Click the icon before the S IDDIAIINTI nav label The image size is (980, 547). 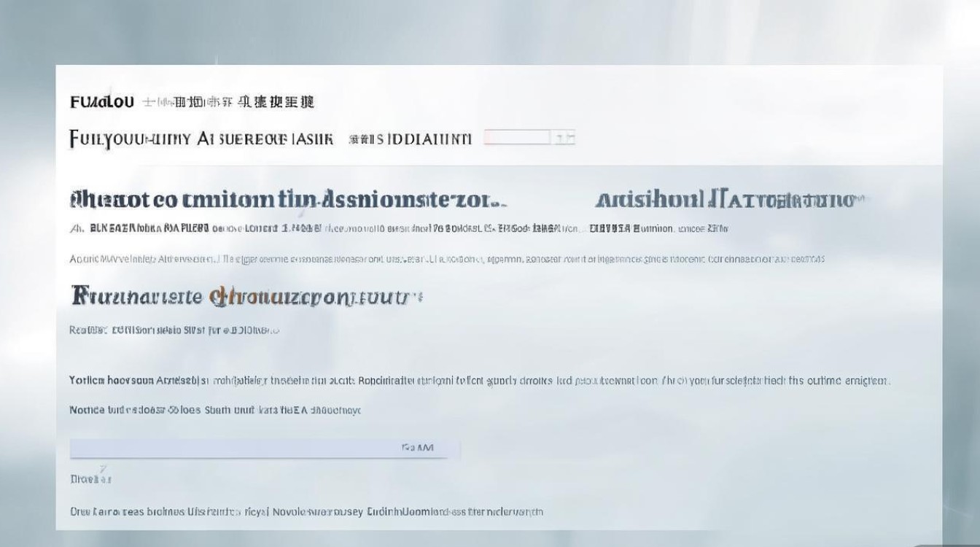[x=357, y=138]
